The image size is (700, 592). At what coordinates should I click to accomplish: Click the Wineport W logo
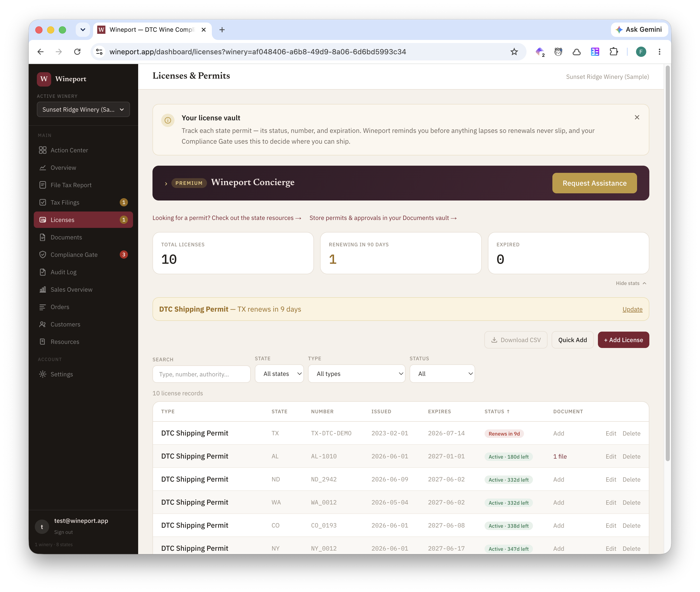44,79
